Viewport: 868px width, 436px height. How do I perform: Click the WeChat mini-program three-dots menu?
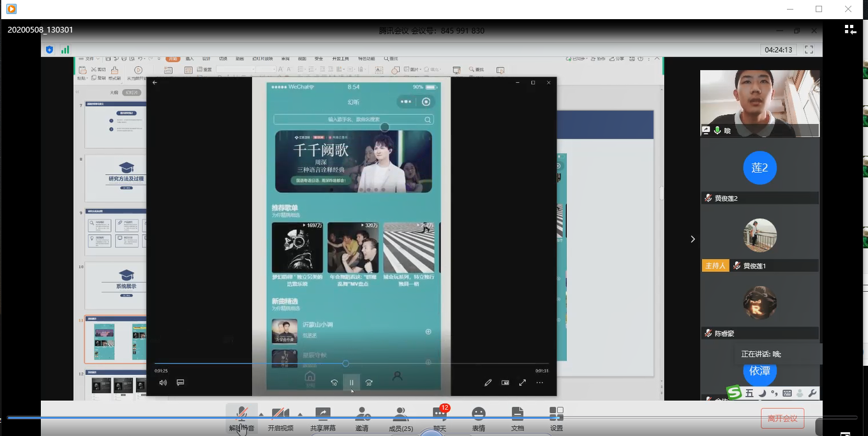pyautogui.click(x=406, y=101)
